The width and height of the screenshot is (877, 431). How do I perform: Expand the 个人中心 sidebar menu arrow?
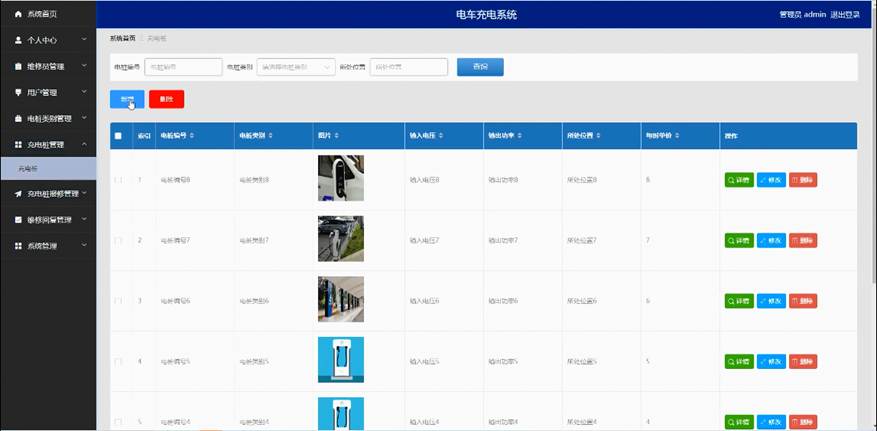(x=84, y=40)
